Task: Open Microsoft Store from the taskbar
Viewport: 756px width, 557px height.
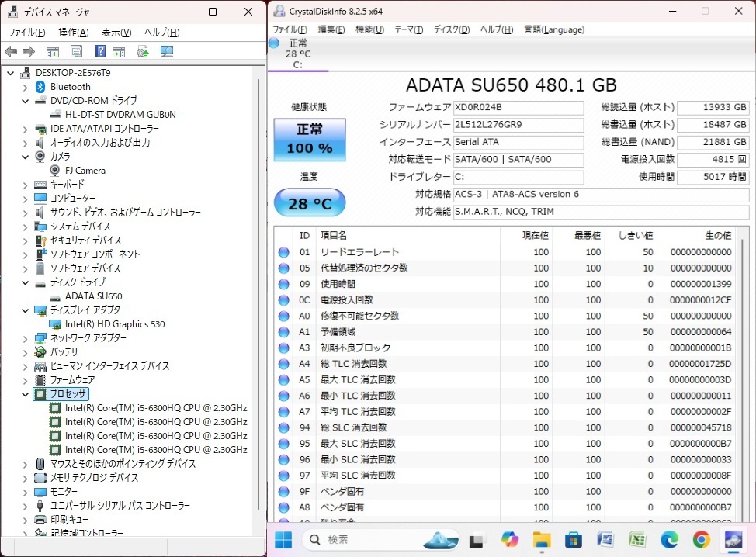Action: coord(574,539)
